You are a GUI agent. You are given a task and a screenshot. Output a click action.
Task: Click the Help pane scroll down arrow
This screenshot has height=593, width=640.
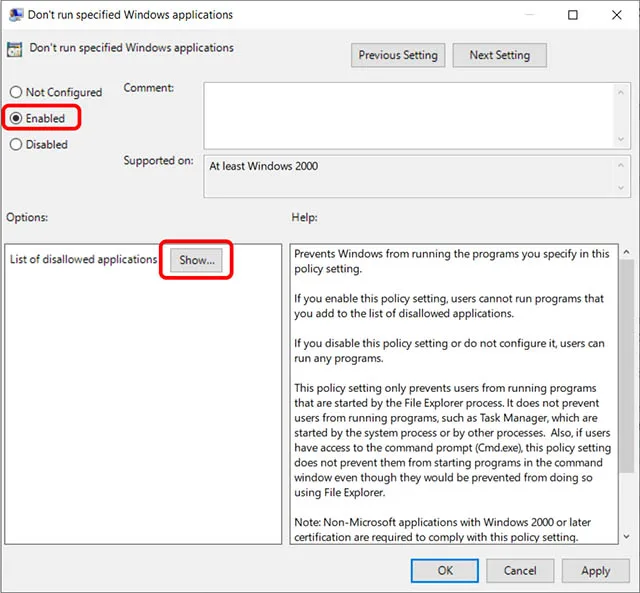[x=627, y=537]
